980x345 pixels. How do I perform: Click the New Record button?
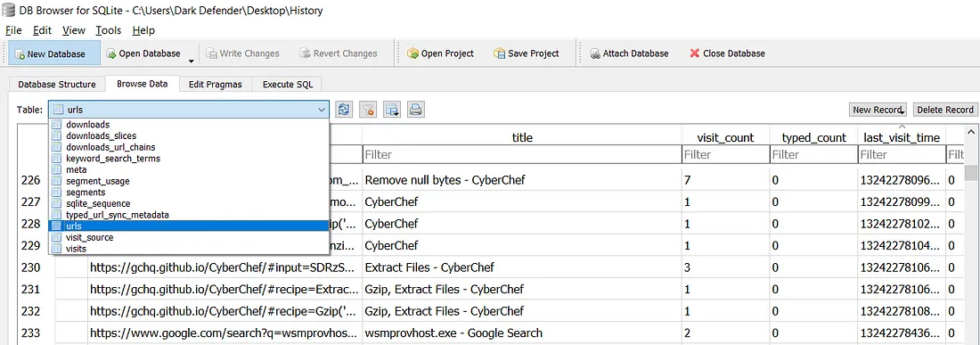click(878, 110)
